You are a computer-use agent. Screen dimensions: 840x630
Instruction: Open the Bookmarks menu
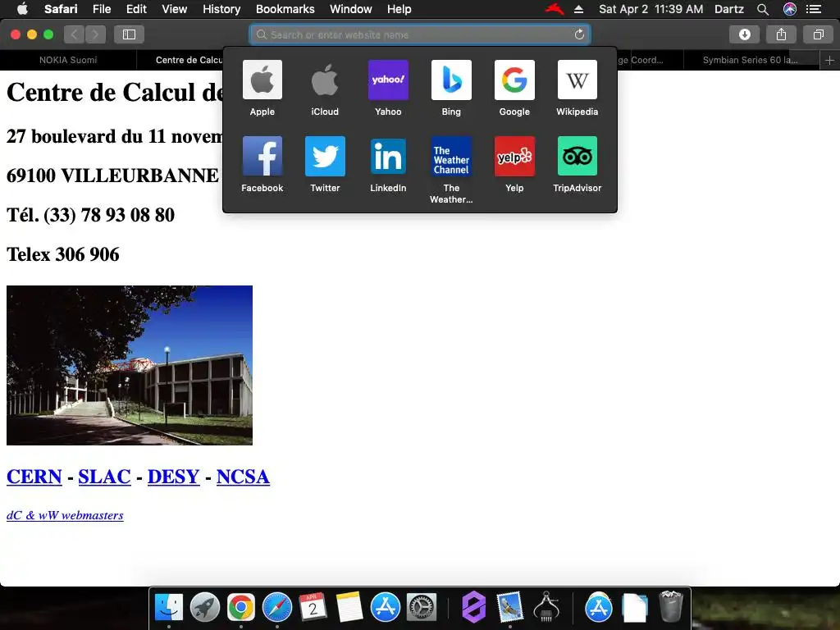pyautogui.click(x=285, y=9)
